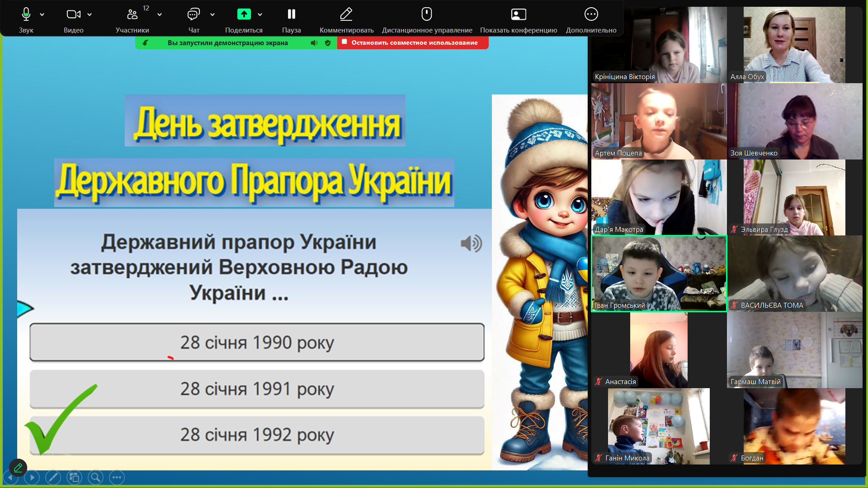Choose answer 28 січня 1990 року
Screen dimensions: 868x488
coord(257,342)
